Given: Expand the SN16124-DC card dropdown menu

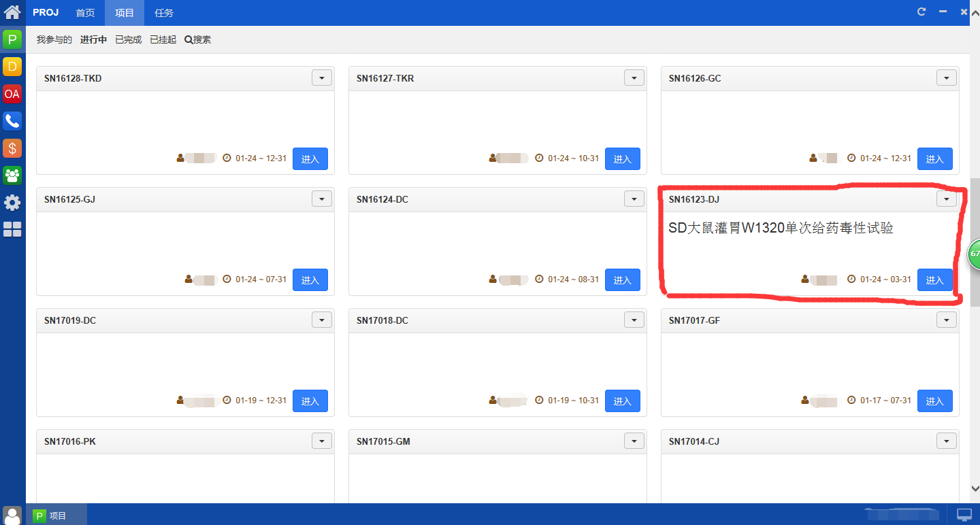Looking at the screenshot, I should 634,199.
